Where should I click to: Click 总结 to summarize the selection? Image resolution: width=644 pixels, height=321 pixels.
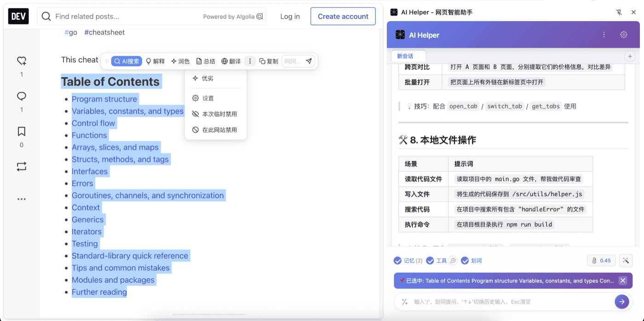206,61
